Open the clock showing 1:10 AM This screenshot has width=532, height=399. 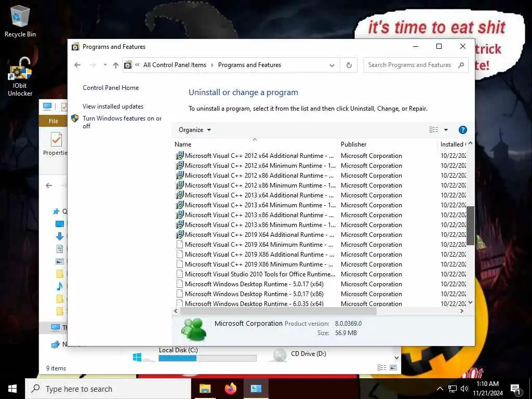[487, 389]
